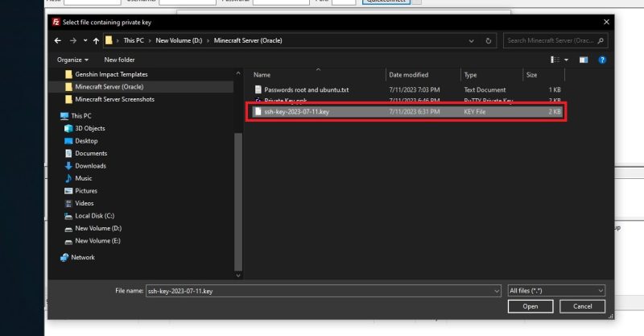Sort files by Name column header
Viewport: 644px width, 336px height.
262,75
